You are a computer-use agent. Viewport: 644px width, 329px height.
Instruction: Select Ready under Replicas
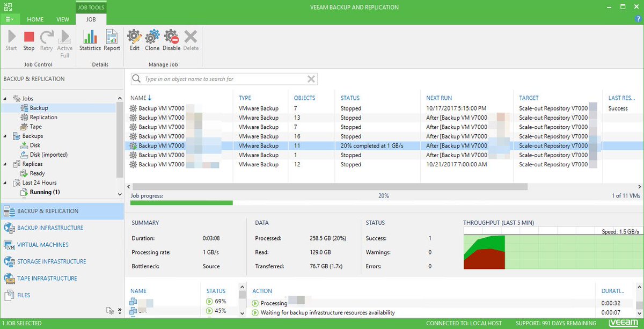point(37,173)
